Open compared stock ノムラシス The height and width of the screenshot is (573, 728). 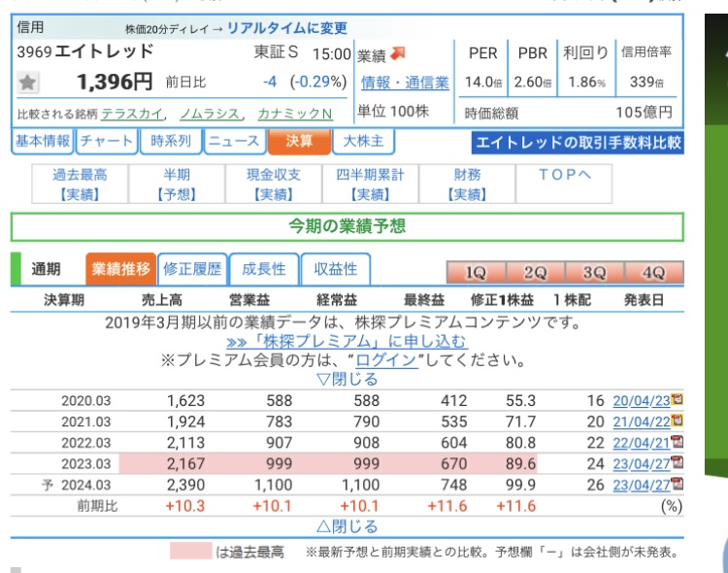click(211, 114)
